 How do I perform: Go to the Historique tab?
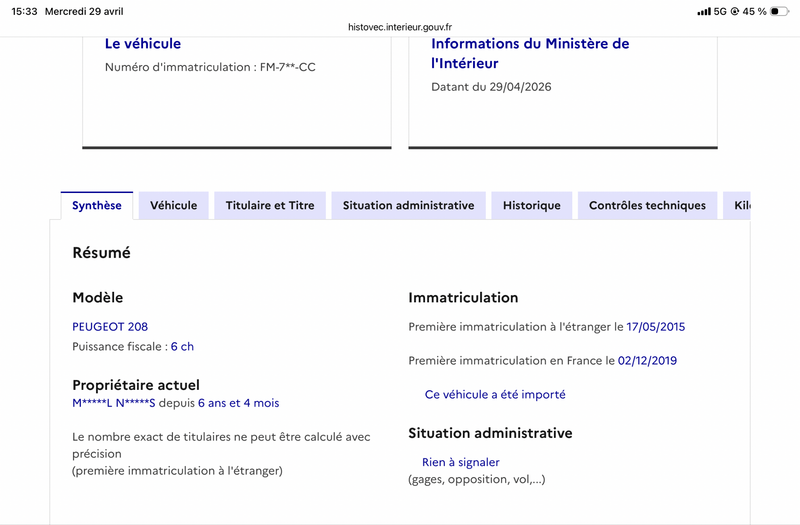pos(532,206)
